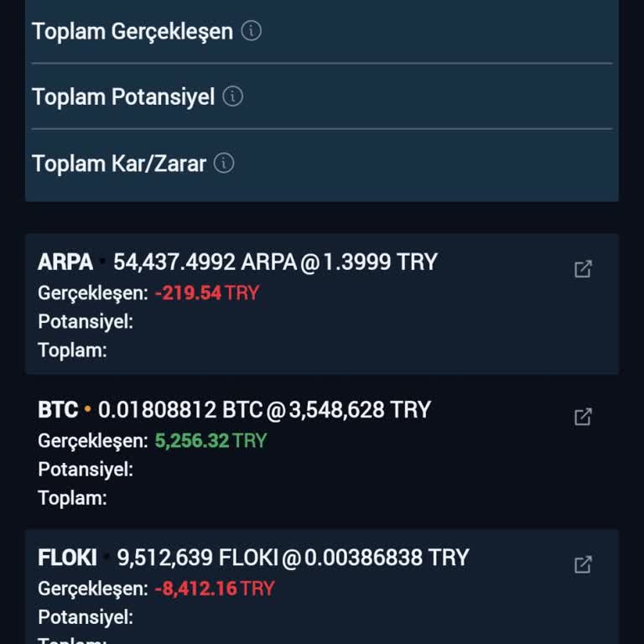The width and height of the screenshot is (644, 644).
Task: Select the ARPA ticker name
Action: [x=65, y=262]
